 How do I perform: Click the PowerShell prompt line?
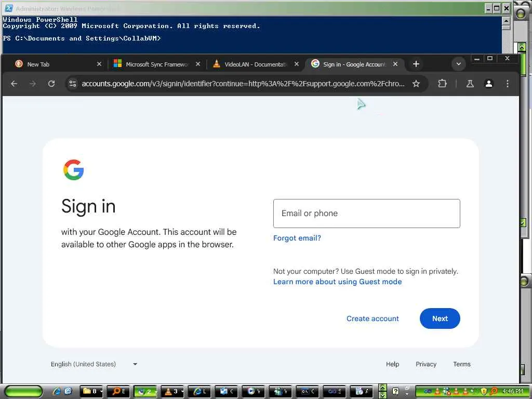coord(82,38)
